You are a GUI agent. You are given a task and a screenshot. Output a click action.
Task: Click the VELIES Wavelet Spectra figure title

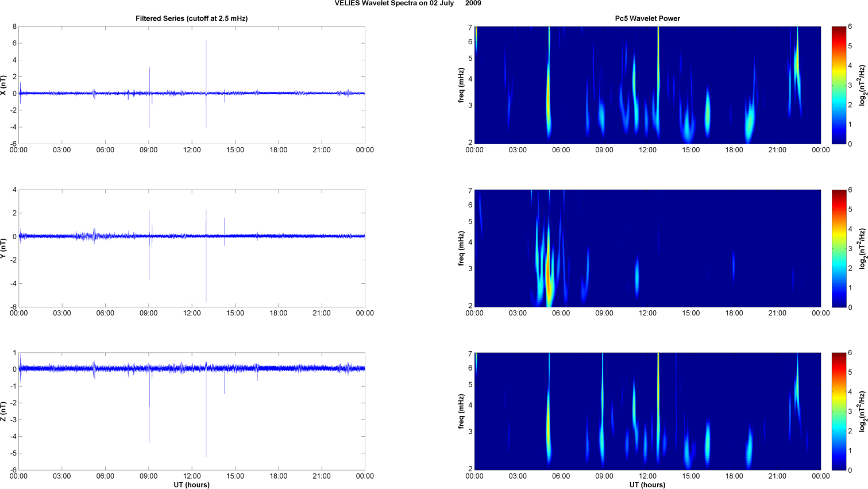click(408, 3)
